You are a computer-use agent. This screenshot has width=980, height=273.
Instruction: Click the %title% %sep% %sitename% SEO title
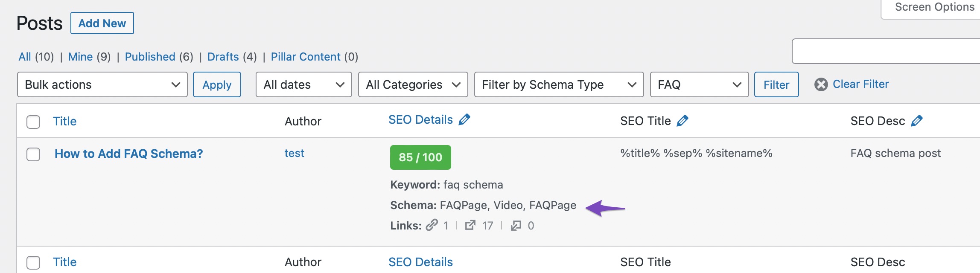coord(696,153)
